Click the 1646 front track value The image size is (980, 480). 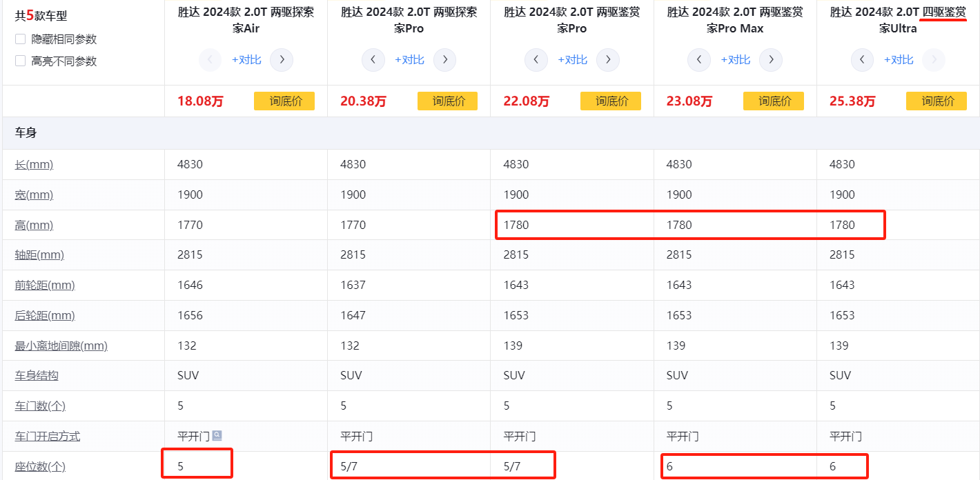190,285
